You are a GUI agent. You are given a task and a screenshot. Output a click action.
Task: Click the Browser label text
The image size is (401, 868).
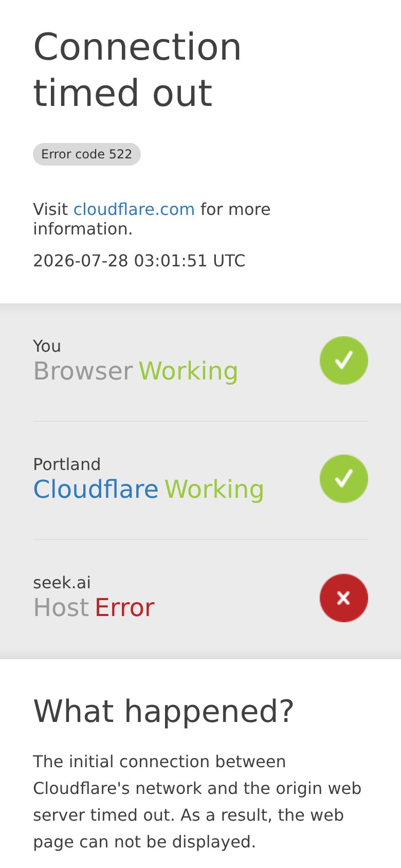[83, 371]
